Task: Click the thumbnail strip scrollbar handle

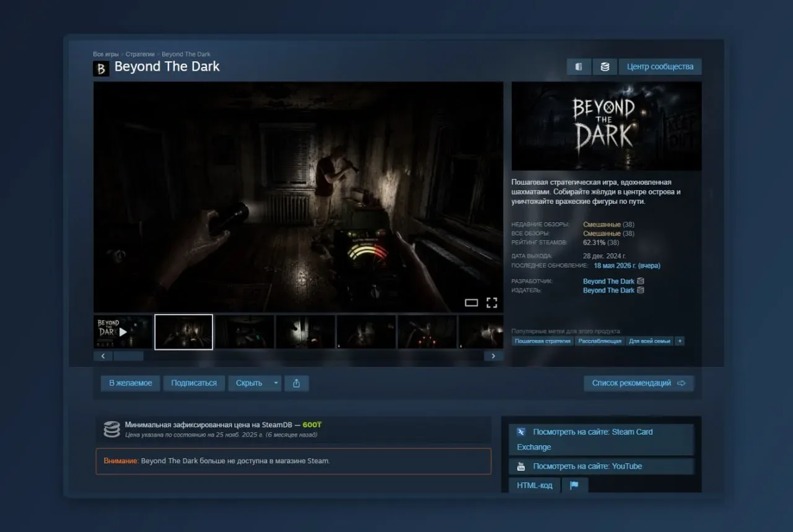Action: (128, 356)
